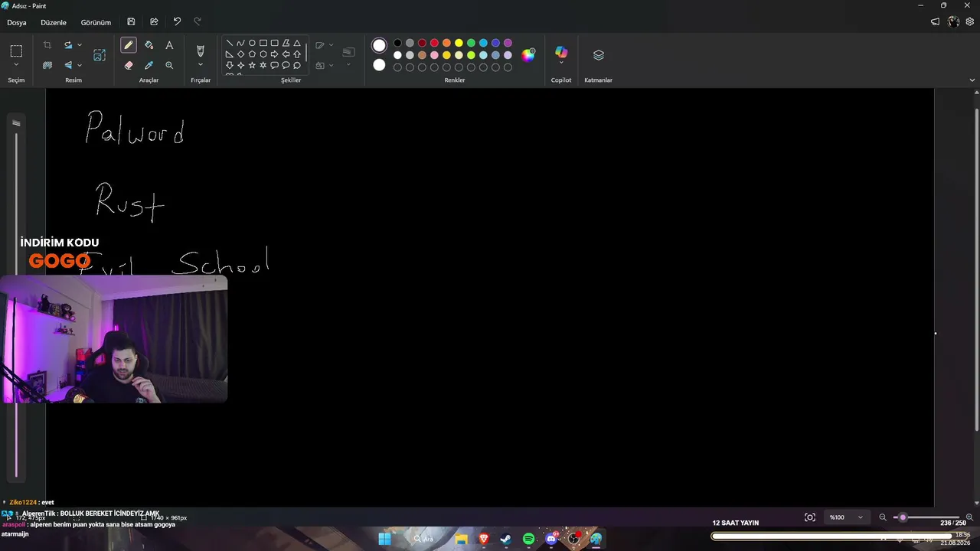Select the Brushes tool icon
980x551 pixels.
point(201,51)
